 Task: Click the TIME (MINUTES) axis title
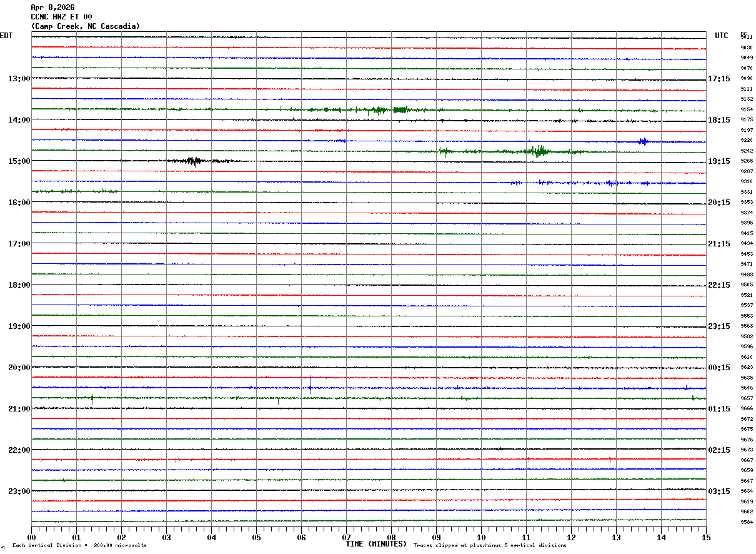click(376, 544)
